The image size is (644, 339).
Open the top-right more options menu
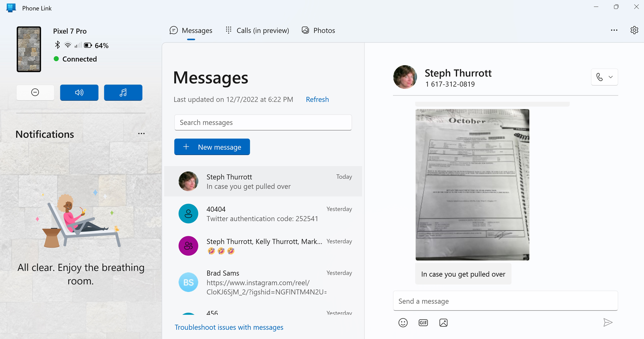point(614,30)
